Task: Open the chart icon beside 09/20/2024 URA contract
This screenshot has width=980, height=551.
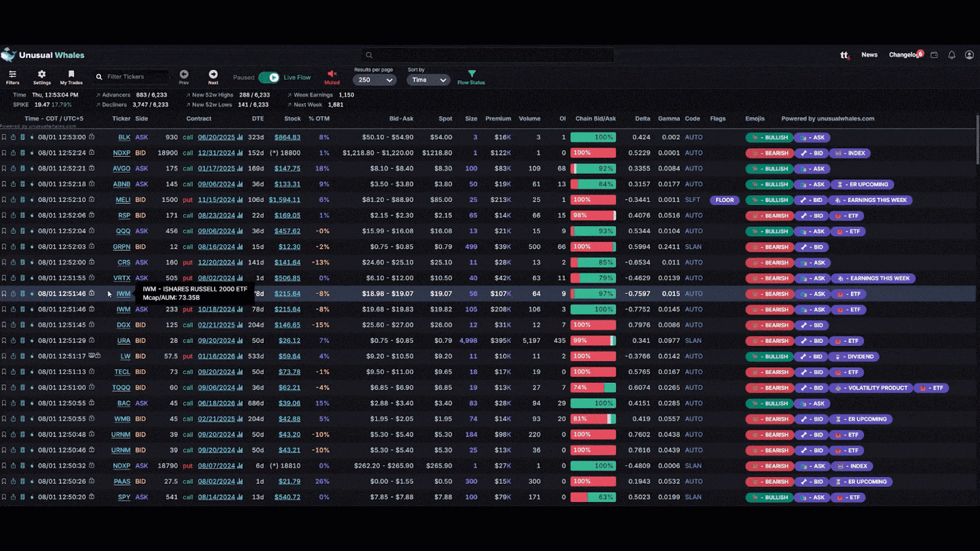Action: click(x=240, y=340)
